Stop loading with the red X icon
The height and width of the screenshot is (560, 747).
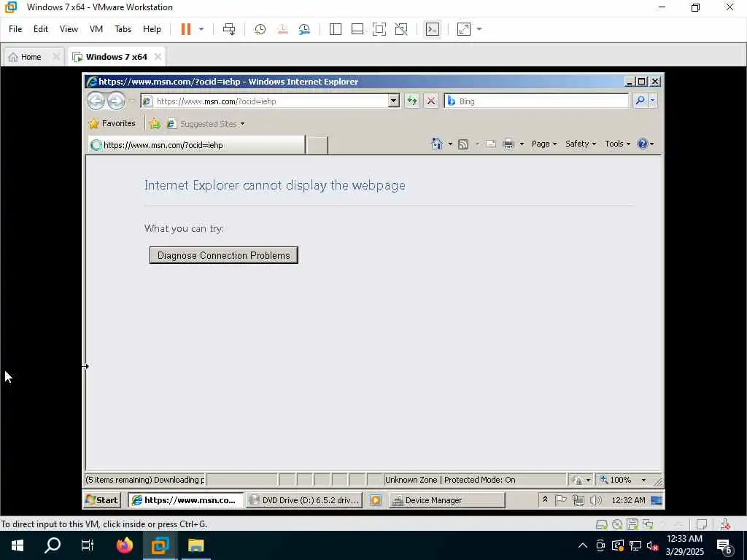coord(431,101)
